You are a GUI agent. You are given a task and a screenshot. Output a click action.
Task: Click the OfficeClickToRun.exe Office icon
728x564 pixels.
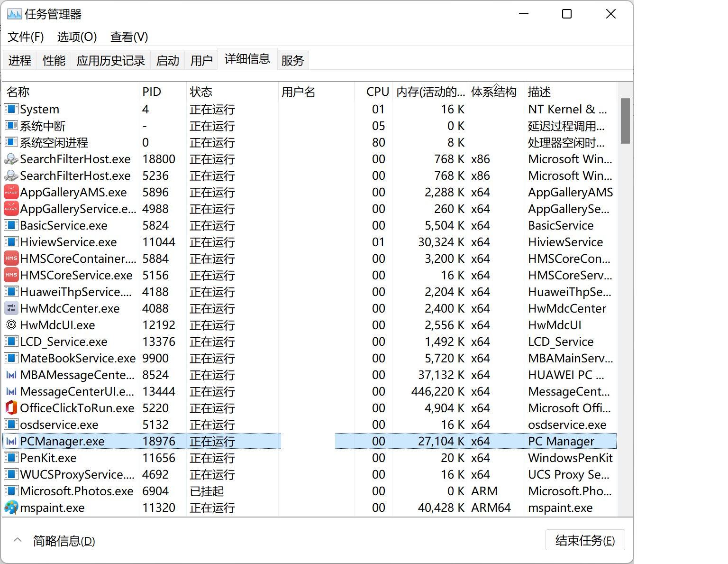point(11,408)
